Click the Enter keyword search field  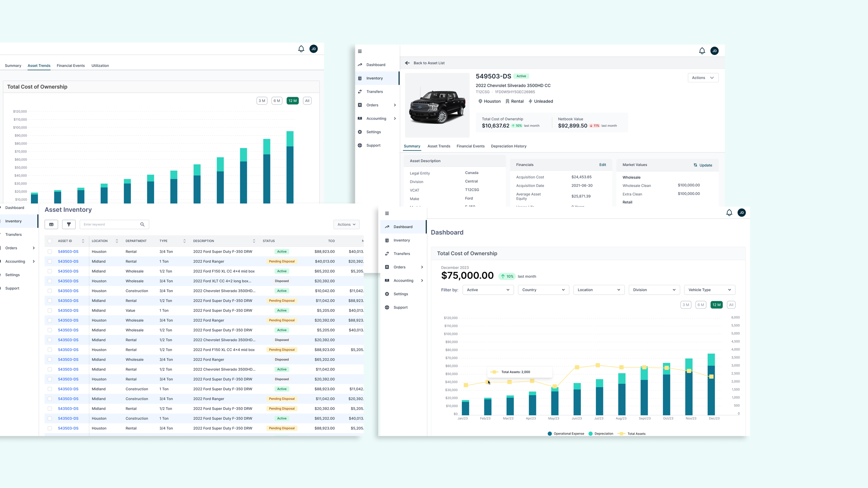pyautogui.click(x=108, y=224)
